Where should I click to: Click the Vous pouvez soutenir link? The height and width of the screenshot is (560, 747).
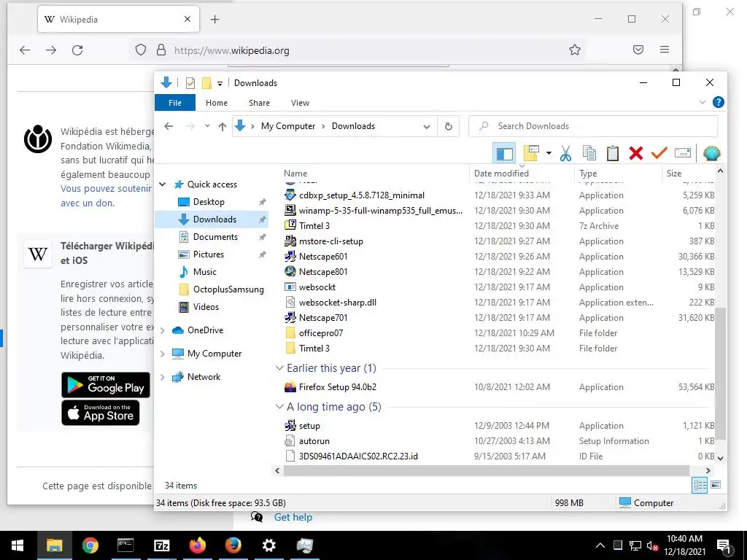point(106,189)
